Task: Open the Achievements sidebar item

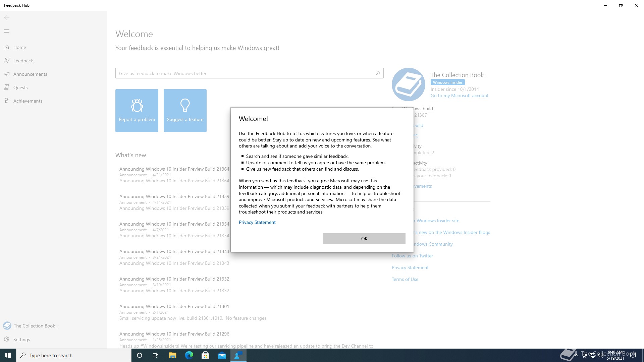Action: pyautogui.click(x=54, y=101)
